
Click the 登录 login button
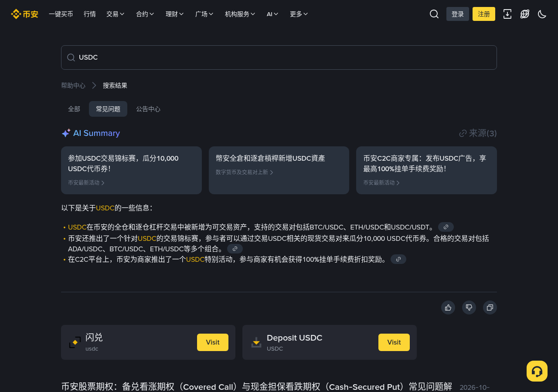(x=458, y=14)
